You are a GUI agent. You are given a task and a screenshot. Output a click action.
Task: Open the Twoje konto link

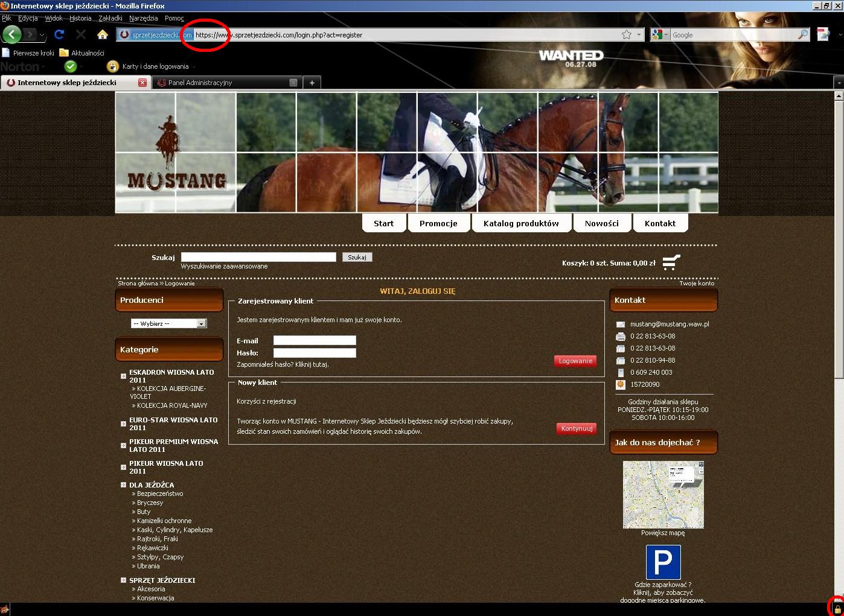pos(697,283)
